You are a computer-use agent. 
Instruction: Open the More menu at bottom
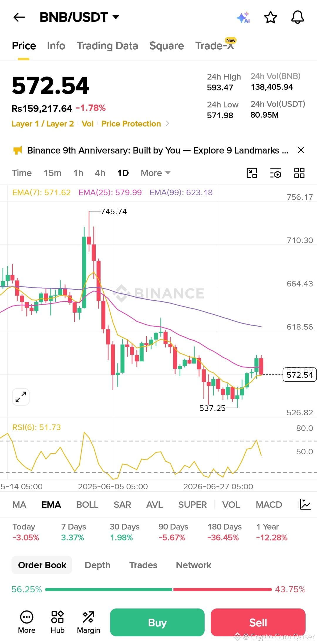[27, 622]
